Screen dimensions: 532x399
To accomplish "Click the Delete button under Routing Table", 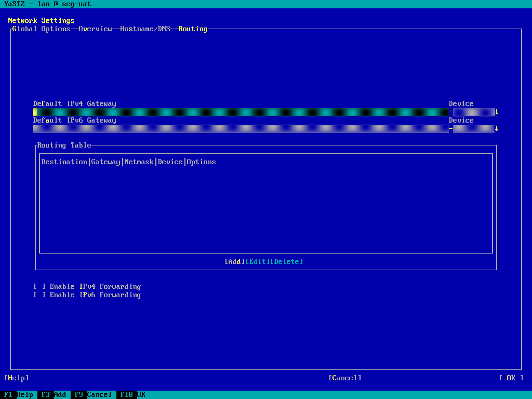I will tap(287, 262).
